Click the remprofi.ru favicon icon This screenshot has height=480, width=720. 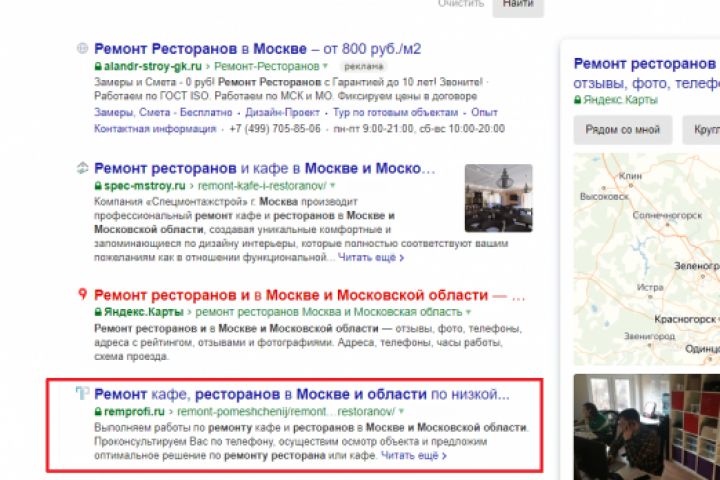[82, 393]
